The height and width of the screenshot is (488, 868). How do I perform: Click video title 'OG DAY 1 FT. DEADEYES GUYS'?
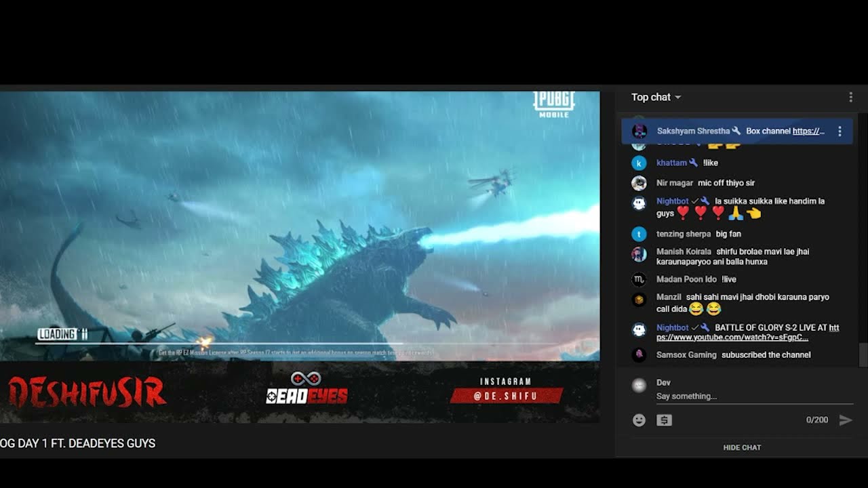pos(78,443)
